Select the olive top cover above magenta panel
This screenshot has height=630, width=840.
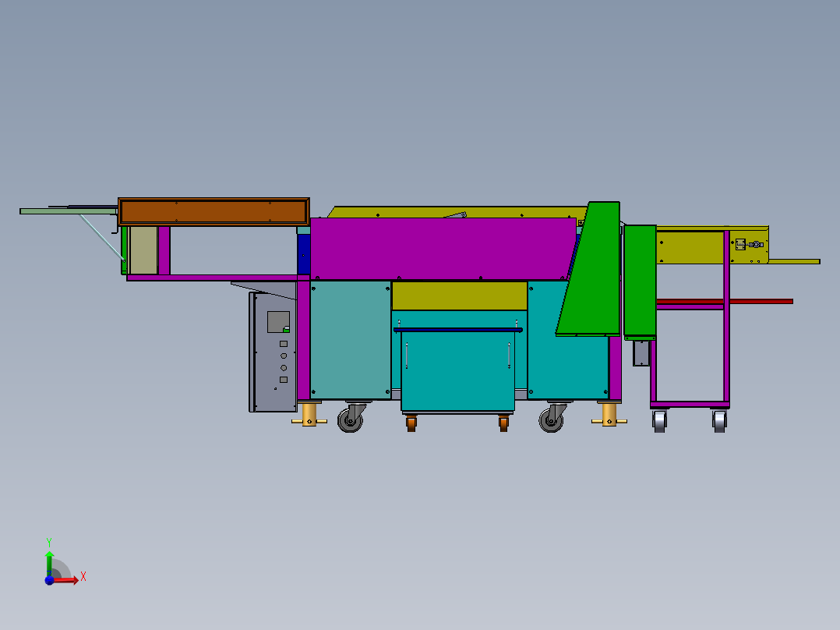458,212
